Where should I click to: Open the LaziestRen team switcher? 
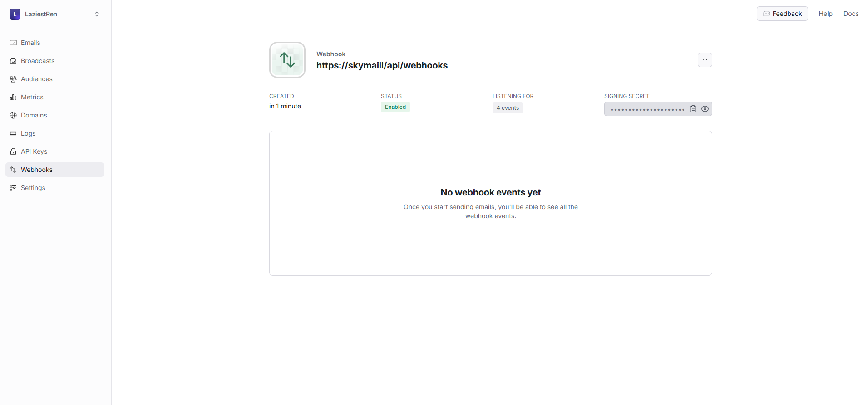[x=54, y=14]
